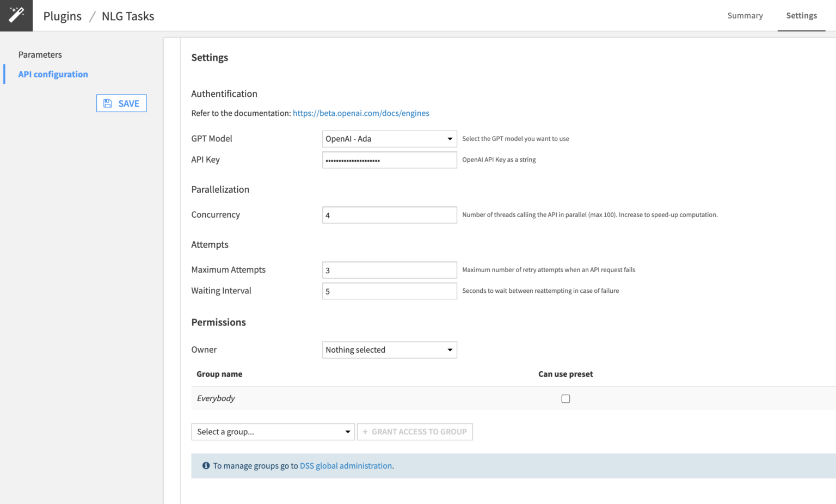Screen dimensions: 836x504
Task: Click the magic wand plugin icon
Action: (16, 15)
